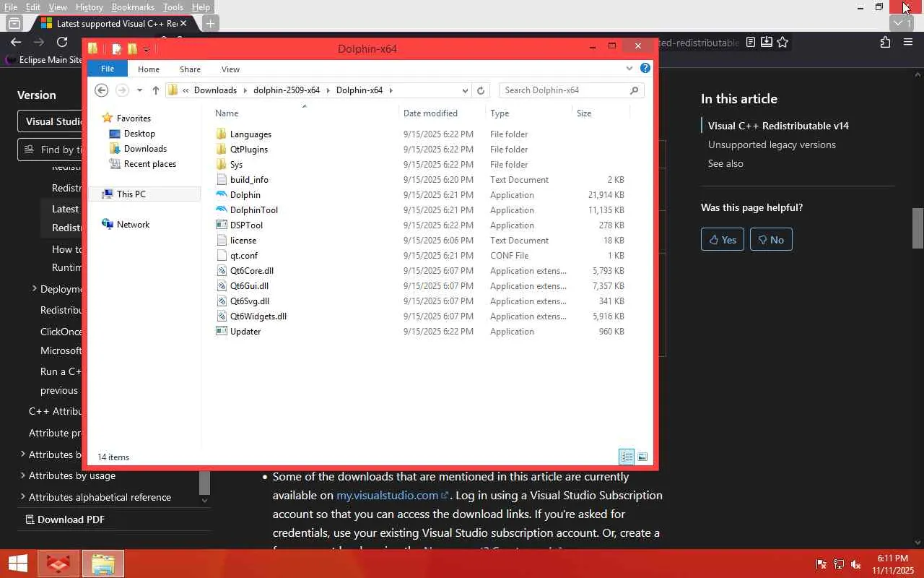Refresh the Dolphin-x64 folder view
The image size is (924, 578).
coord(481,90)
